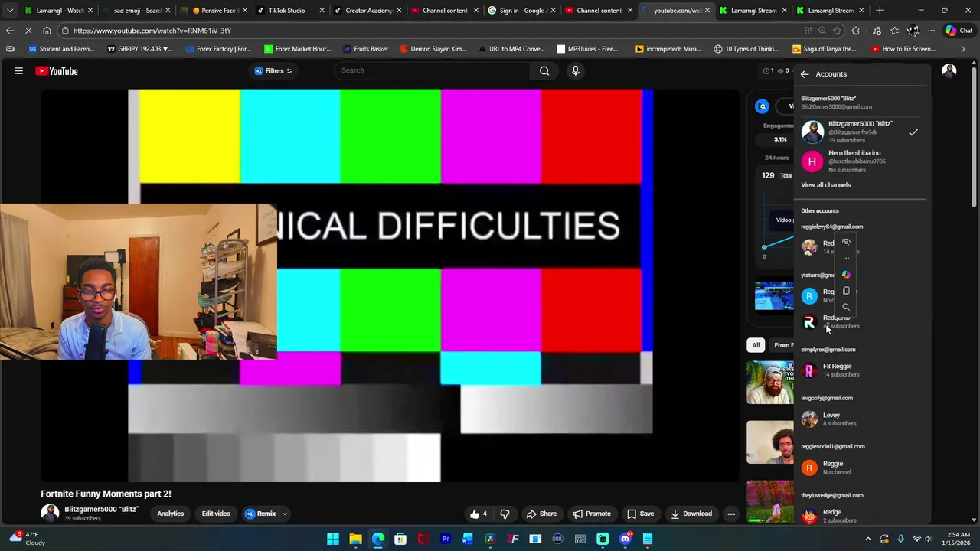
Task: Open the profile avatar menu at top right
Action: tap(949, 70)
